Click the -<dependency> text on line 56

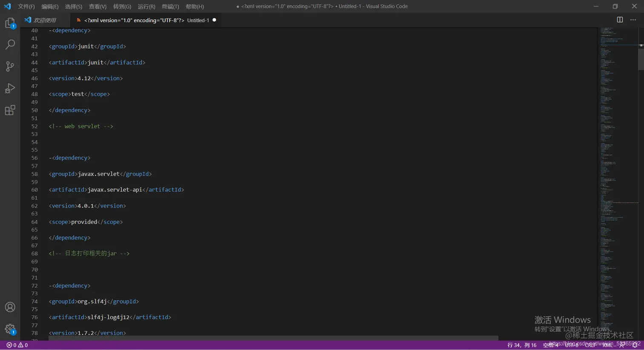pos(69,158)
